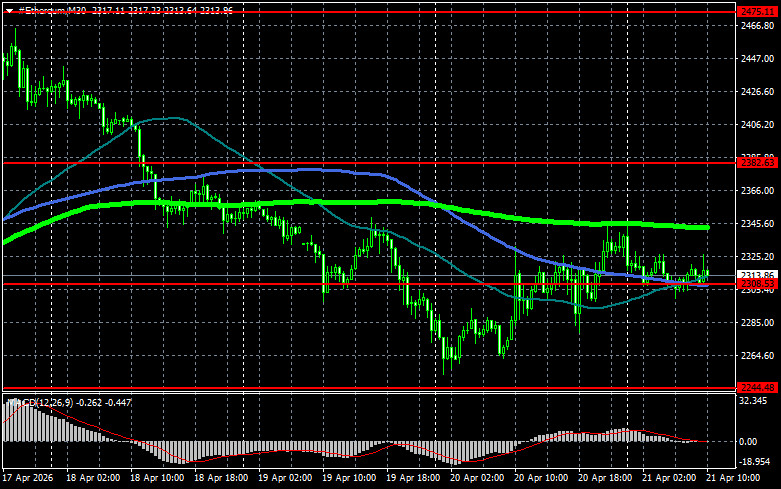Click the 21 Apr 10:00 time label
This screenshot has width=781, height=489.
click(733, 478)
